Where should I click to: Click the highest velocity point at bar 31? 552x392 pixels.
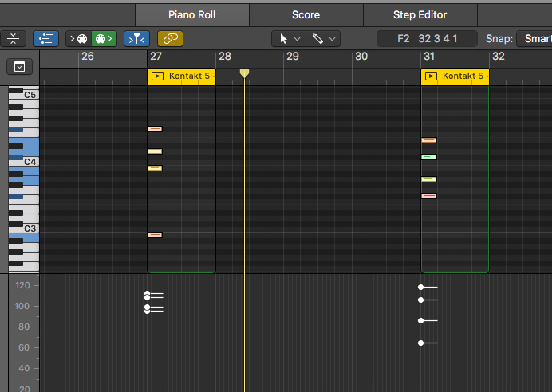(x=420, y=288)
